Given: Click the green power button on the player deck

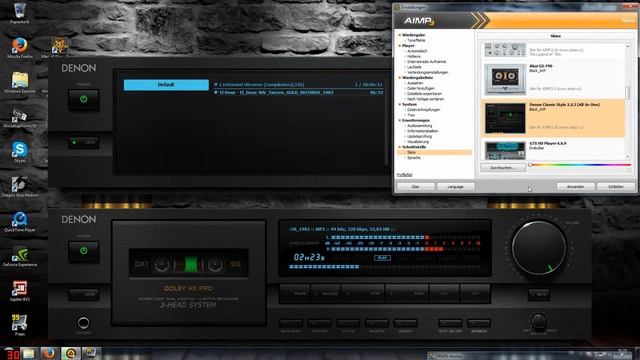Looking at the screenshot, I should pos(84,251).
